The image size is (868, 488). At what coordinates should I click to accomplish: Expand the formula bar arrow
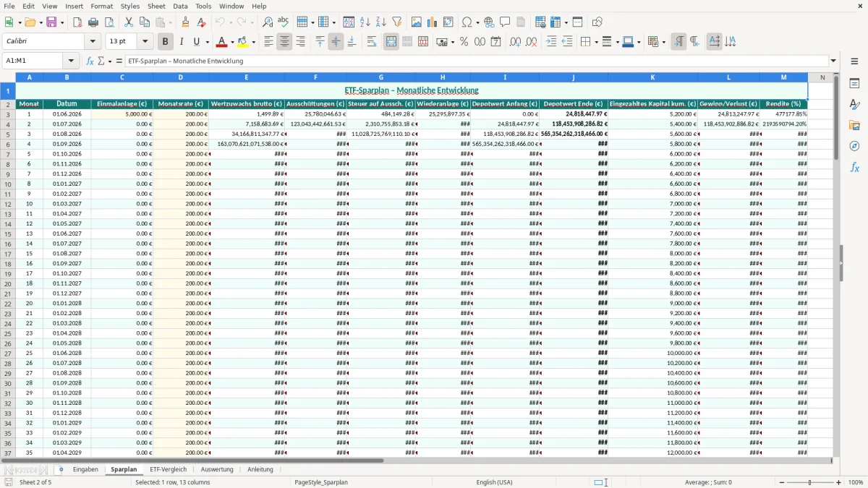tap(833, 61)
